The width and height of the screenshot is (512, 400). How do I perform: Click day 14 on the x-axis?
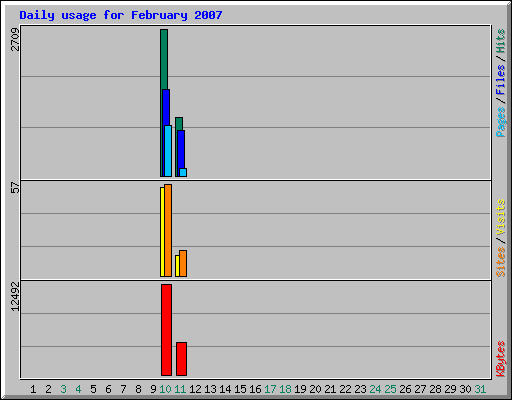coord(225,389)
